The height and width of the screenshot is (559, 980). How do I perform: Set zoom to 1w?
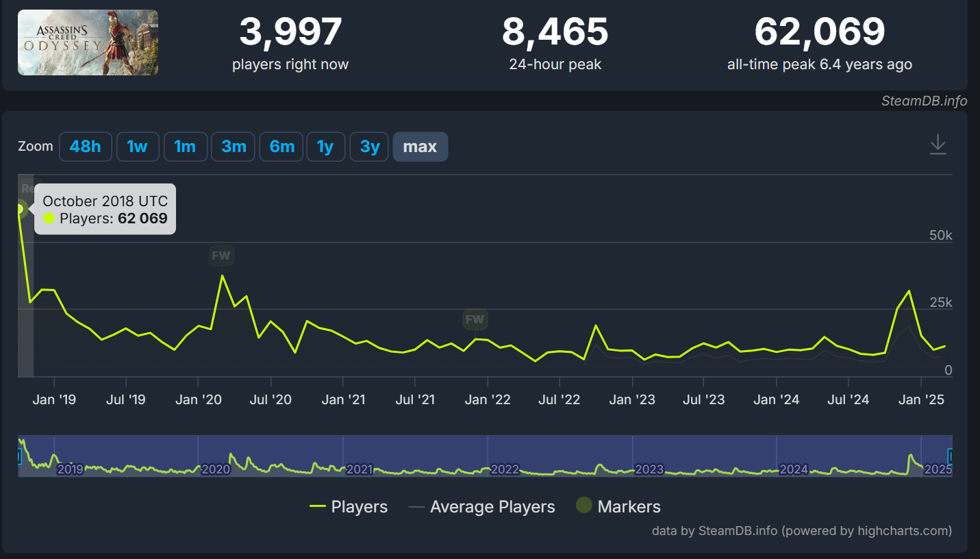pyautogui.click(x=138, y=147)
